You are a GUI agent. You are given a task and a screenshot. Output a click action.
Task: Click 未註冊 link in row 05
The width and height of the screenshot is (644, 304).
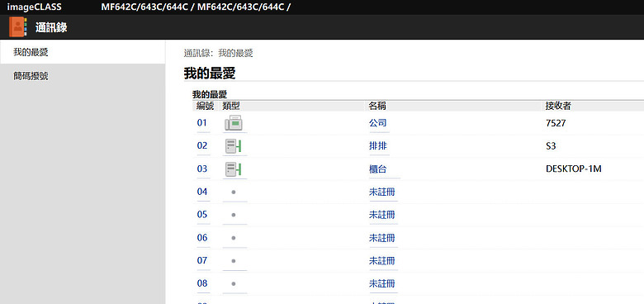point(382,215)
